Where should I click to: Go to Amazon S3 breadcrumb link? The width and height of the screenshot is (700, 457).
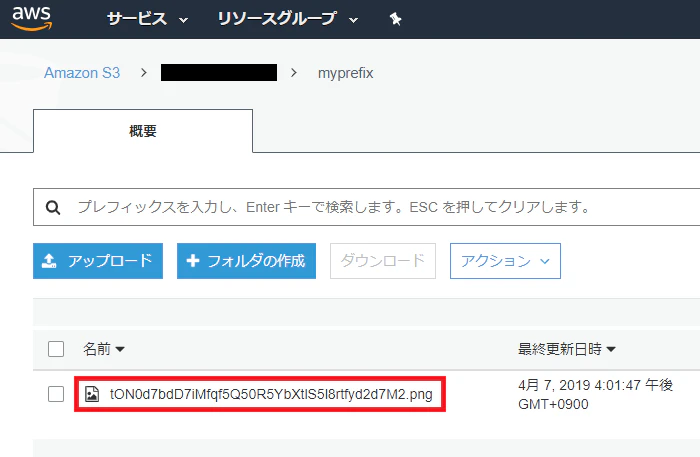(82, 73)
